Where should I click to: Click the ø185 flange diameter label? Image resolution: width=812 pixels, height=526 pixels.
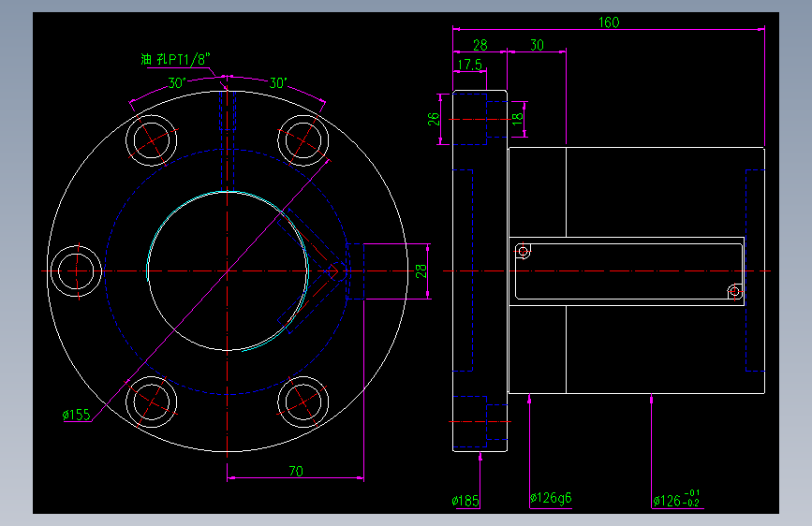coord(465,501)
